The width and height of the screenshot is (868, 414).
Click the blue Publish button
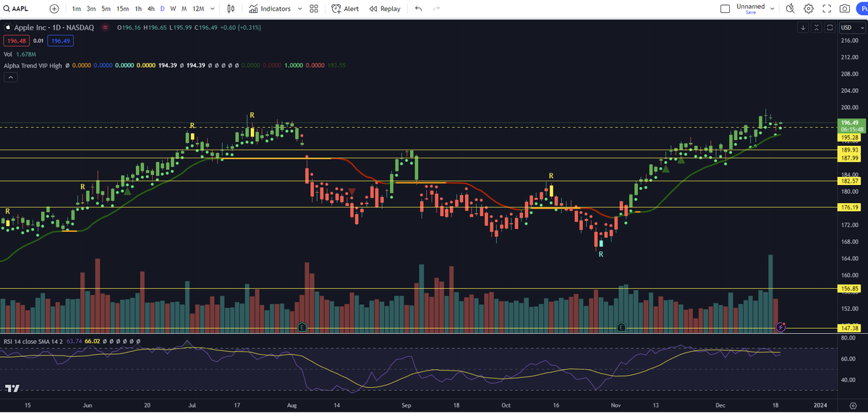tap(862, 9)
